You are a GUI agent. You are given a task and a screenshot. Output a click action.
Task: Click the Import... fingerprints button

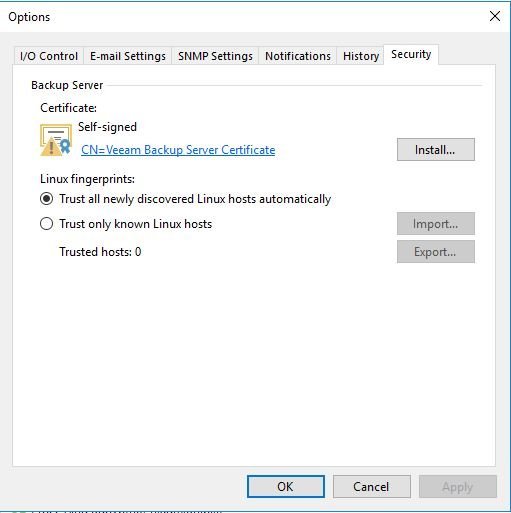click(436, 224)
